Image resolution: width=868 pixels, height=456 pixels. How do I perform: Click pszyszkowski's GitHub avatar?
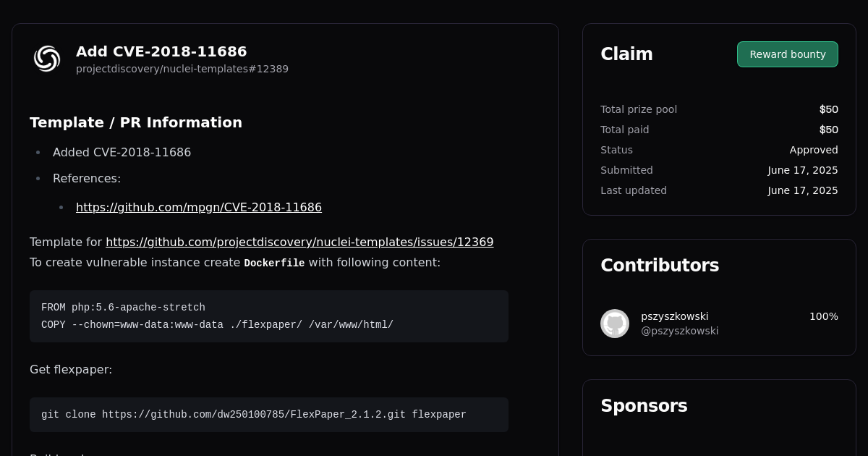click(x=615, y=324)
